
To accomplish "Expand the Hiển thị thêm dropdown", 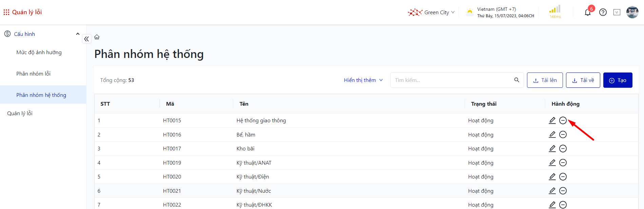I will 363,80.
